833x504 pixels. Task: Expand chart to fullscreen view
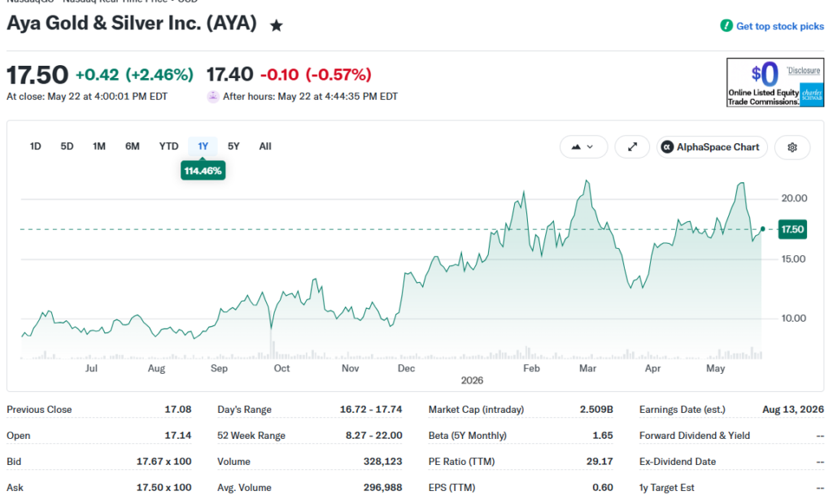[x=632, y=147]
